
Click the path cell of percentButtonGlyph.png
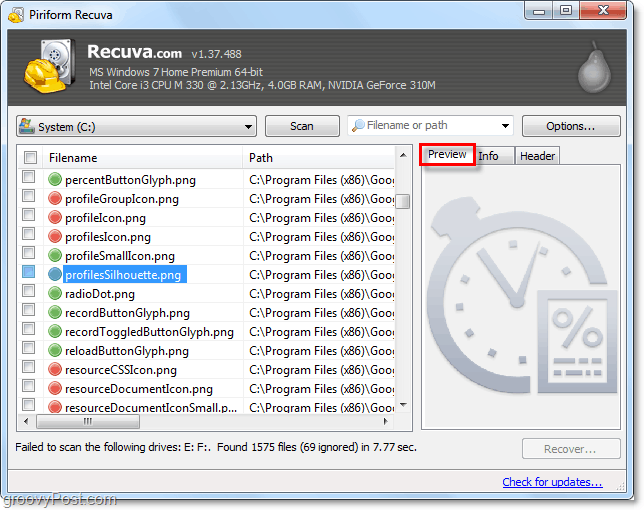tap(321, 180)
